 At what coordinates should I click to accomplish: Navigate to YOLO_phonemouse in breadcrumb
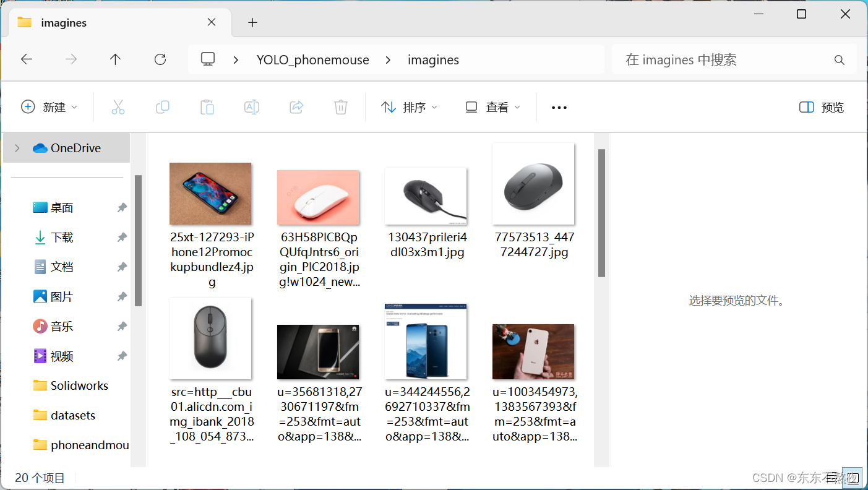point(313,60)
